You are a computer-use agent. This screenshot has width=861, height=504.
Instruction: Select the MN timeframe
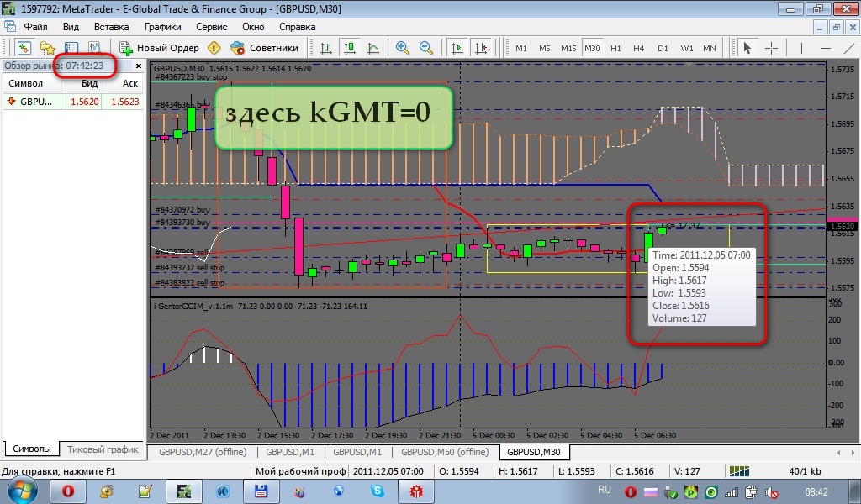(x=710, y=48)
